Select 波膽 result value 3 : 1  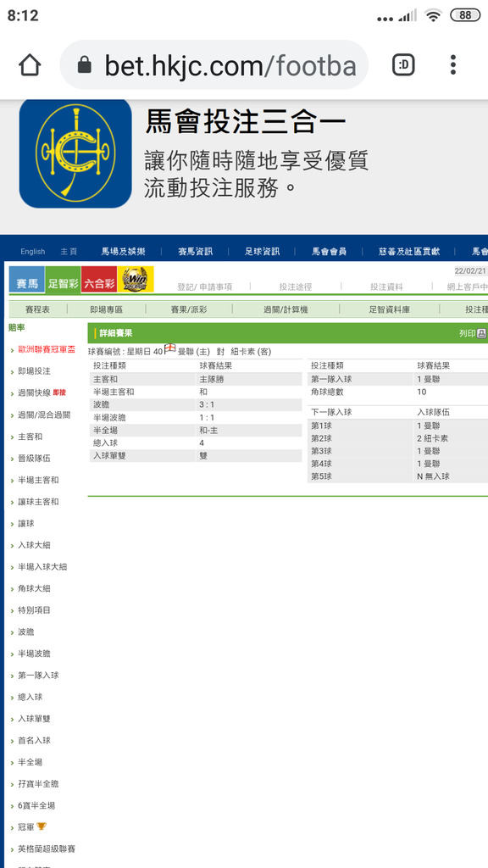coord(207,404)
